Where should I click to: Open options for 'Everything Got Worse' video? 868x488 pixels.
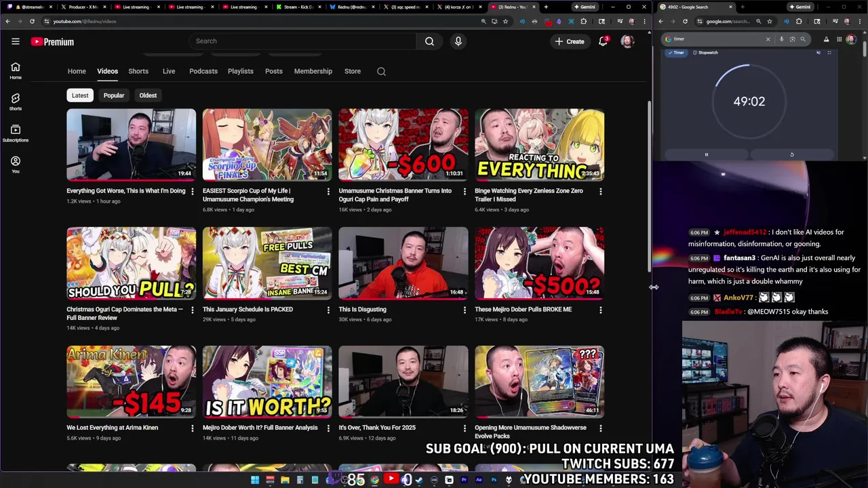(x=193, y=191)
